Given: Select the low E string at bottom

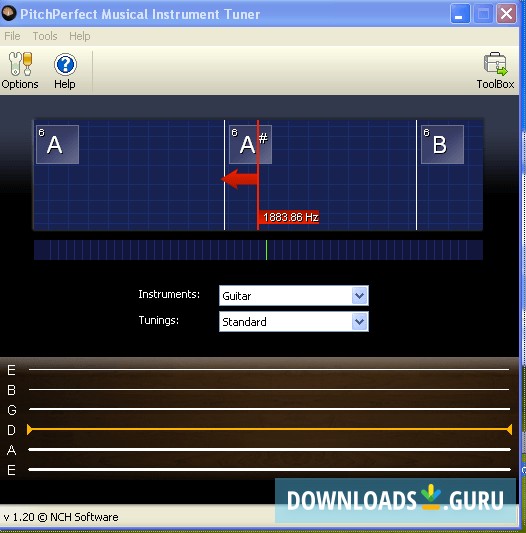Looking at the screenshot, I should point(269,469).
